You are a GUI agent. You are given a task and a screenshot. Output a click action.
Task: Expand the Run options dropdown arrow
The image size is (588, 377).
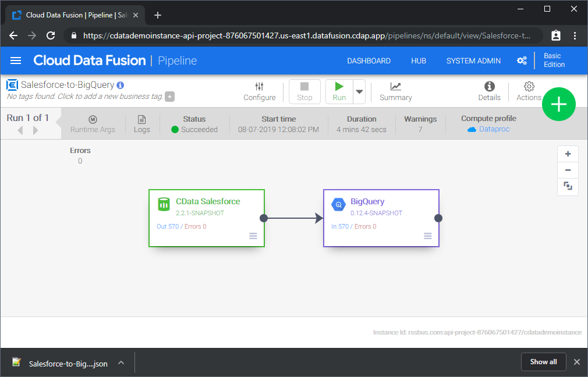coord(359,91)
